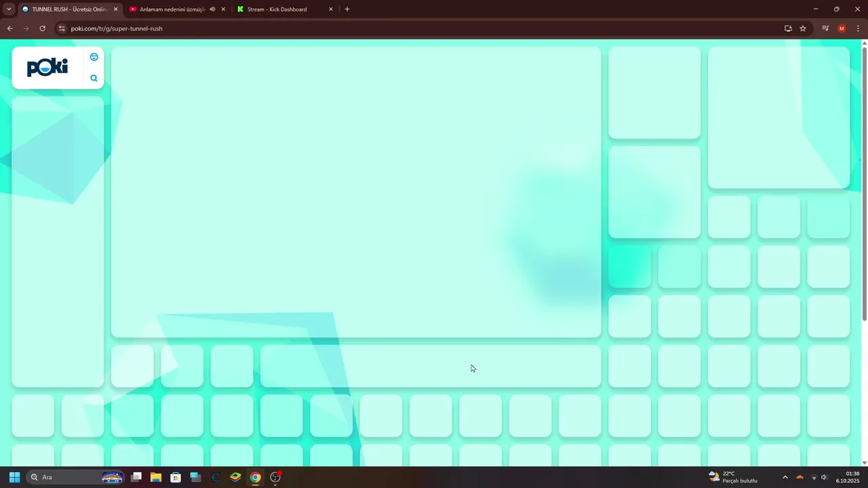Open the weather widget 22°C Parçalı bulutlu
The image size is (868, 488).
[733, 477]
